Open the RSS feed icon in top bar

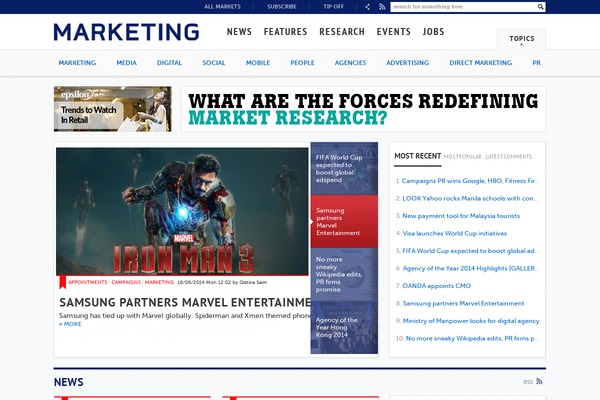tap(381, 7)
